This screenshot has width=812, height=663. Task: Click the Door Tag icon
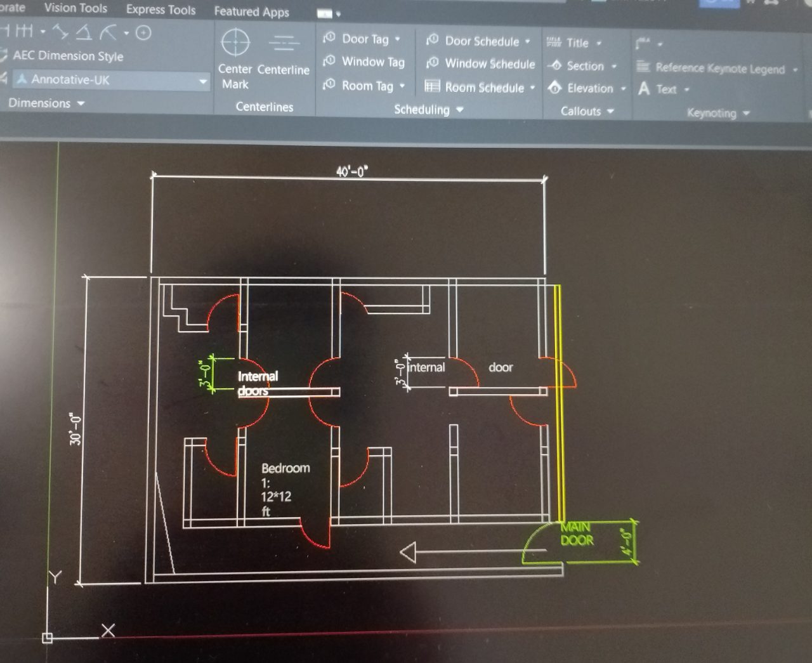pyautogui.click(x=329, y=38)
